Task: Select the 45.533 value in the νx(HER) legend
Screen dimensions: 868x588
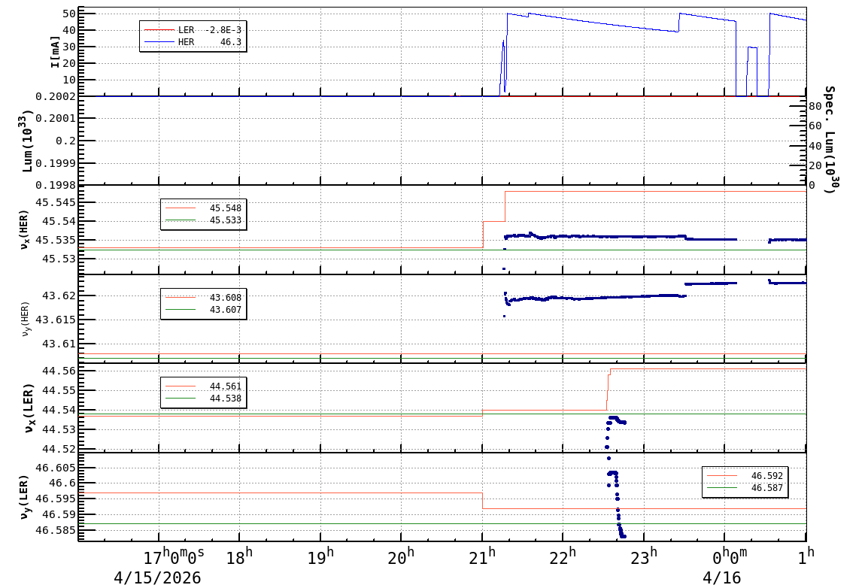Action: pyautogui.click(x=226, y=220)
